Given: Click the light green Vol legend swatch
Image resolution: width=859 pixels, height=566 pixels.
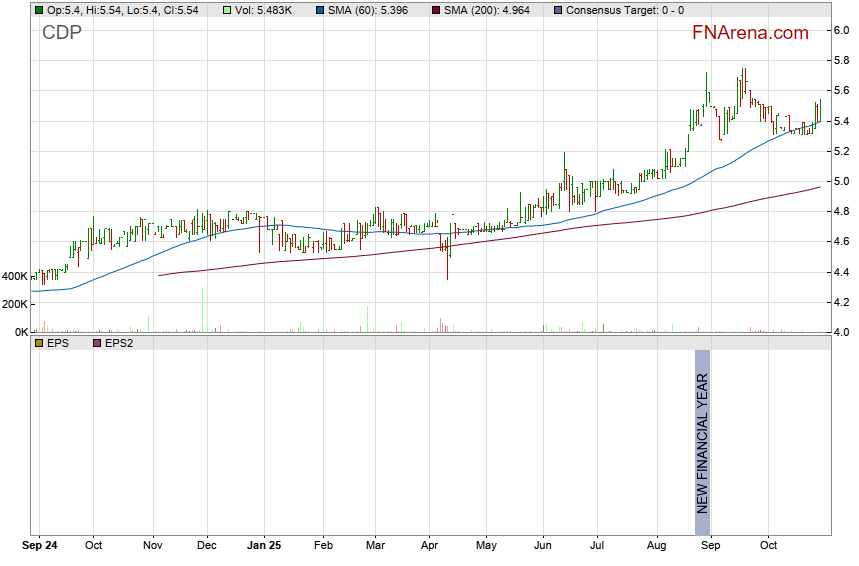Looking at the screenshot, I should (x=227, y=10).
